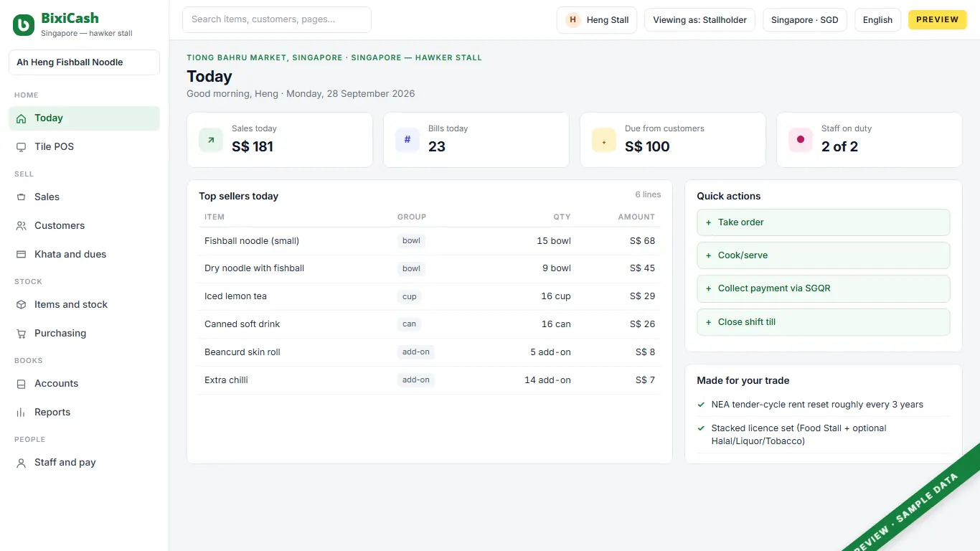Click the Staff on duty pink icon
Viewport: 980px width, 551px height.
[801, 140]
